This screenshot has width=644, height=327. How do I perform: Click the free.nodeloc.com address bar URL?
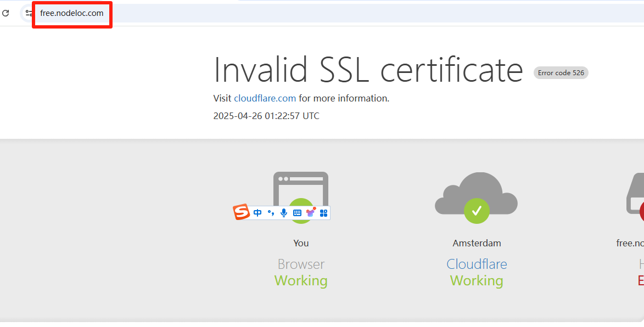click(72, 13)
